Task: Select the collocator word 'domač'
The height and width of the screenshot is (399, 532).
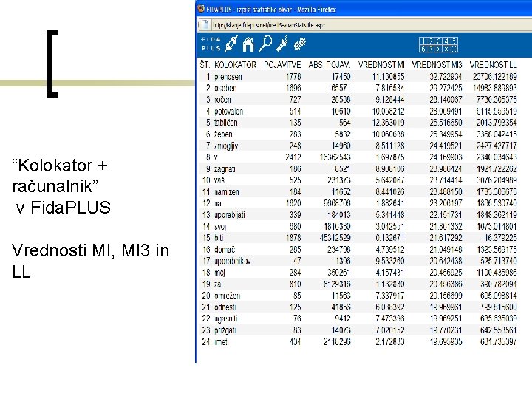Action: [x=225, y=250]
